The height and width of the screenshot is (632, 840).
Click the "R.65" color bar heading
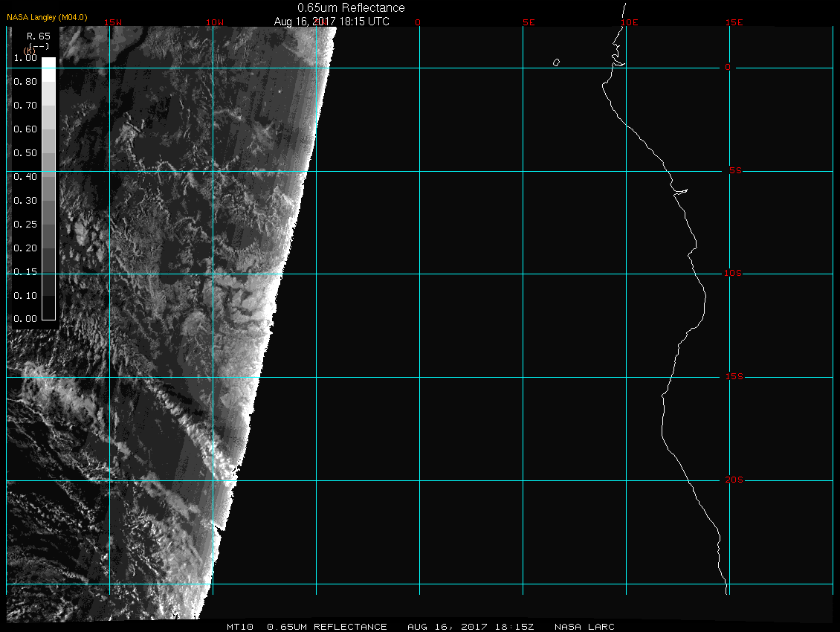coord(39,36)
